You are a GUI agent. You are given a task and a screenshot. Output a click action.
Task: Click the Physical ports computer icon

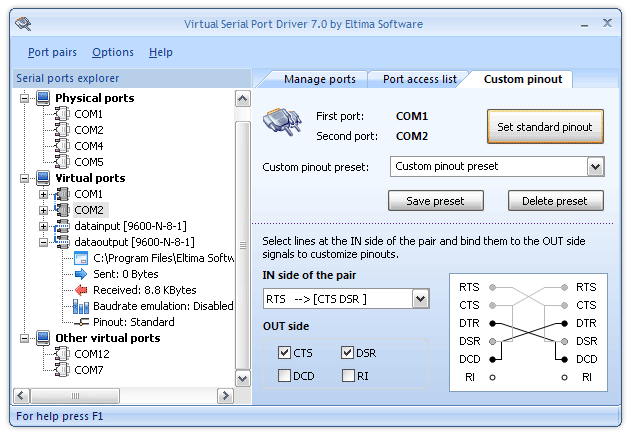(x=43, y=98)
